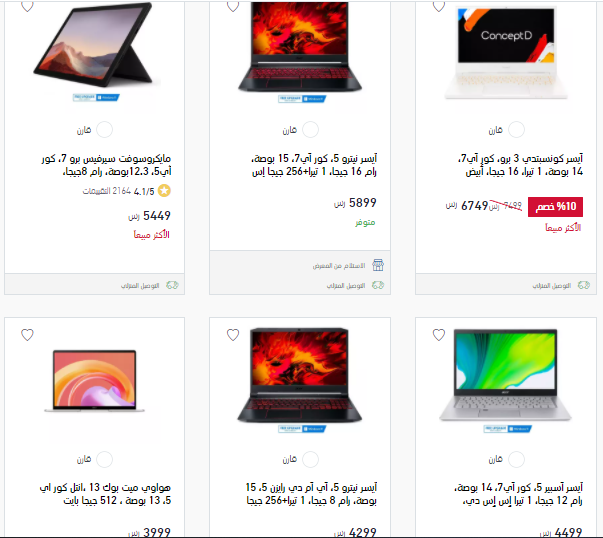Screen dimensions: 603x538
Task: Toggle compare circle on Acer Nitro 5 Core i7
Action: coord(310,130)
